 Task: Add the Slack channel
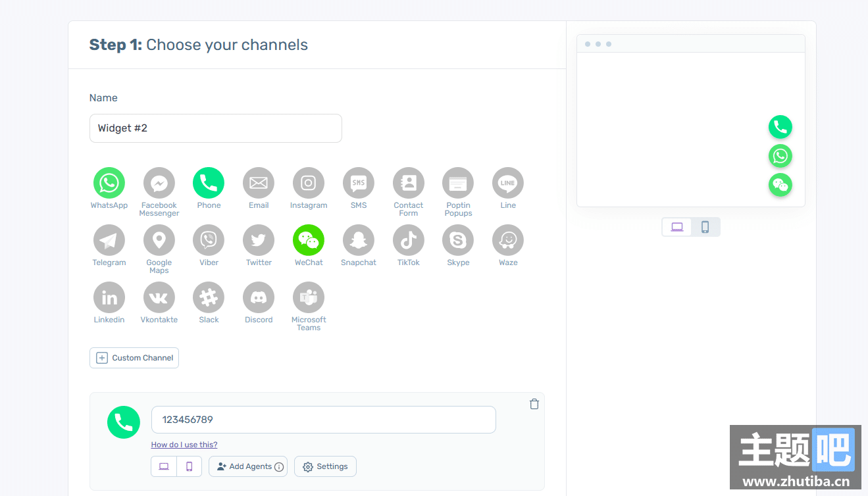point(209,297)
